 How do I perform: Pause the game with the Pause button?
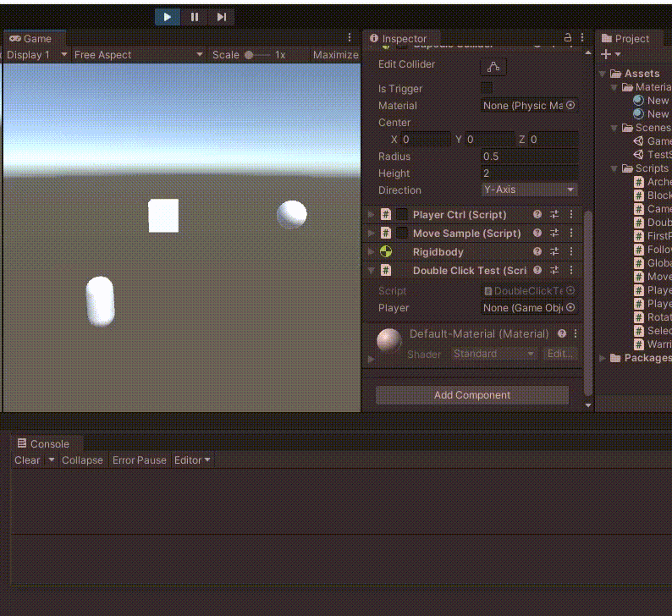click(x=195, y=17)
